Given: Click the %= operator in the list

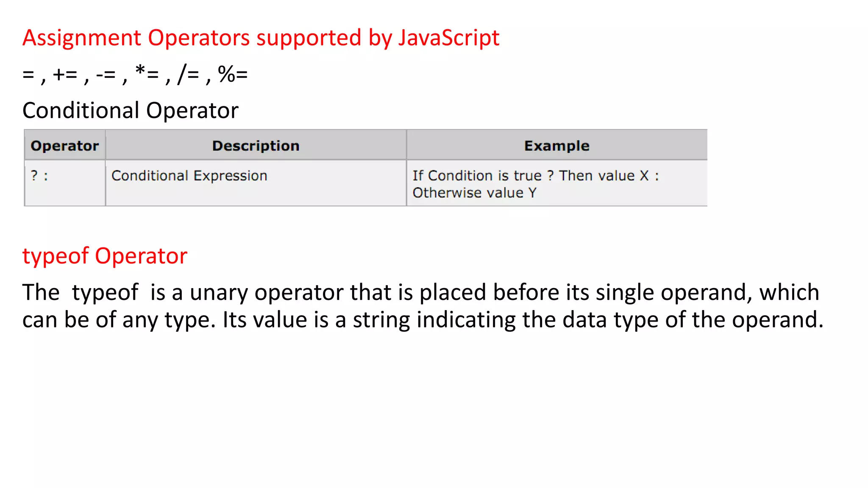Looking at the screenshot, I should tap(233, 75).
